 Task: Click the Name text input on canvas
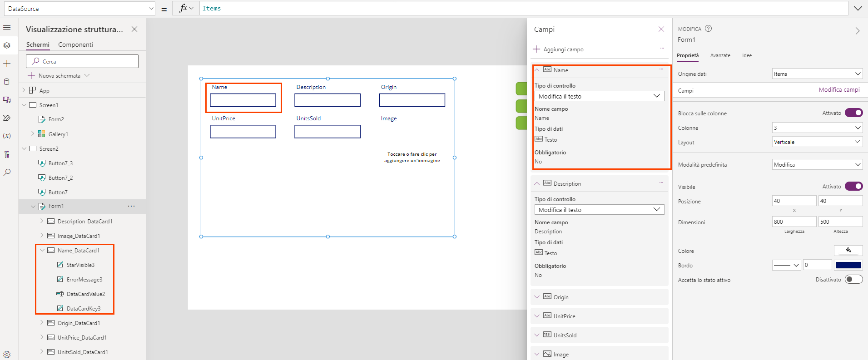pos(243,100)
